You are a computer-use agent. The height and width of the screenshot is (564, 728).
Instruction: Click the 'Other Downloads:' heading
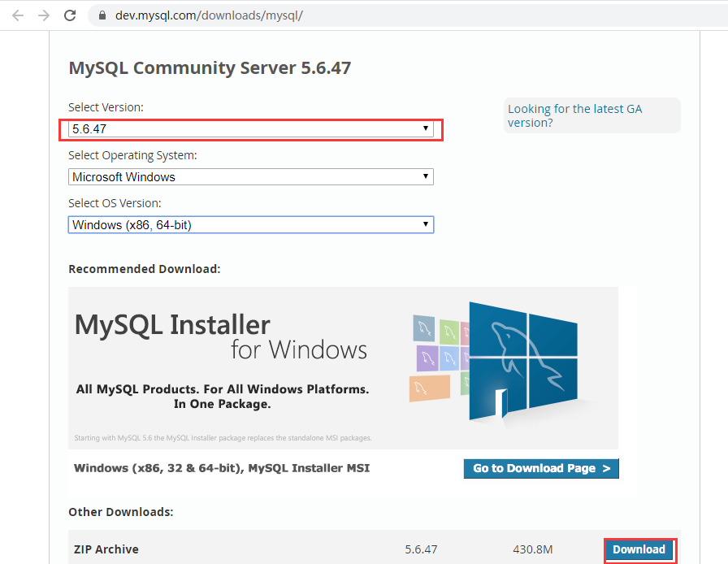pos(121,512)
